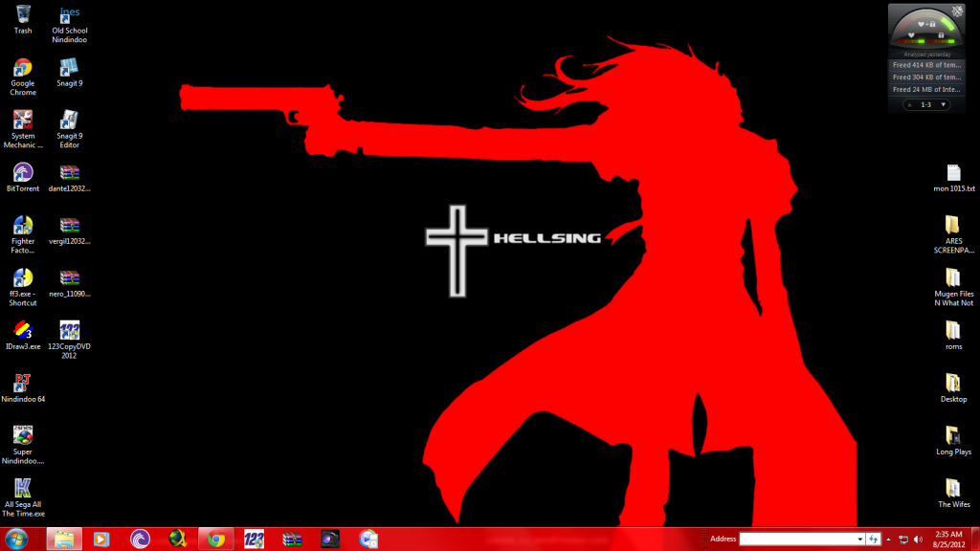Select the IDraw3.exe desktop icon
Screen dimensions: 980x551
click(x=23, y=336)
